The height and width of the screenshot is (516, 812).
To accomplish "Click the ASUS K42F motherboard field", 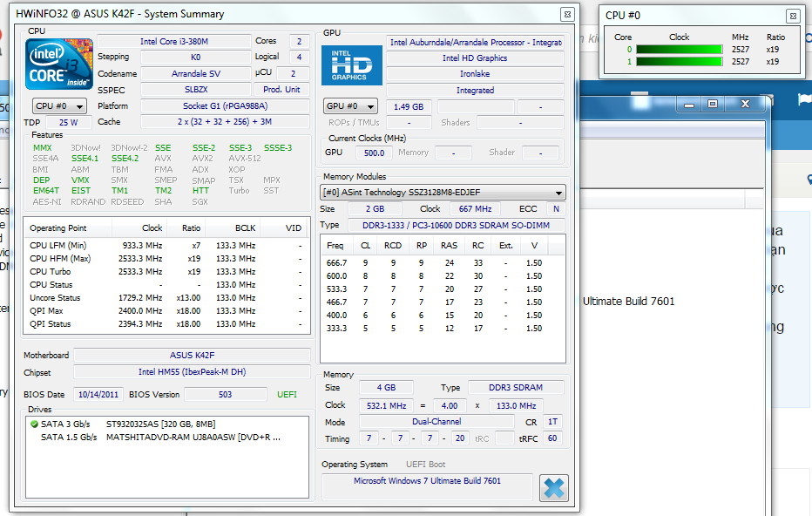I will [193, 356].
